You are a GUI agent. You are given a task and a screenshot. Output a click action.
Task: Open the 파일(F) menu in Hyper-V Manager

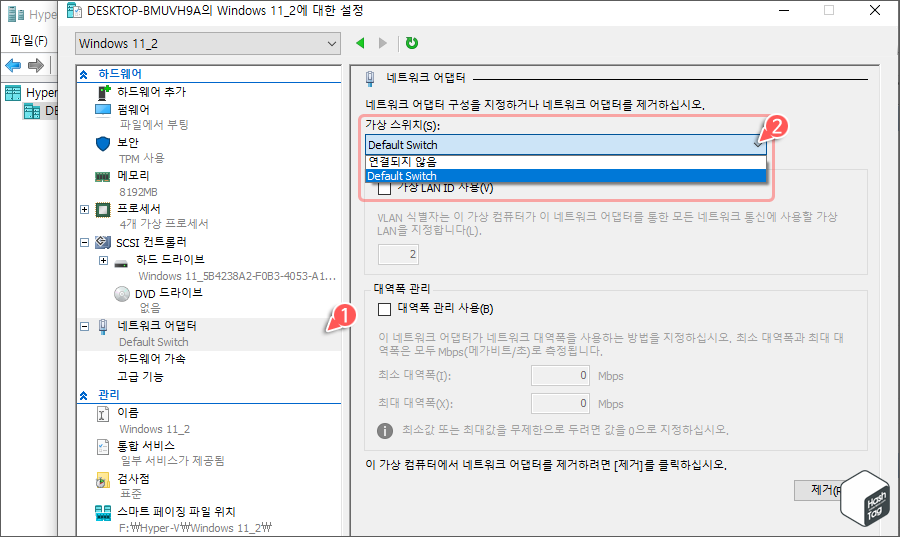29,41
